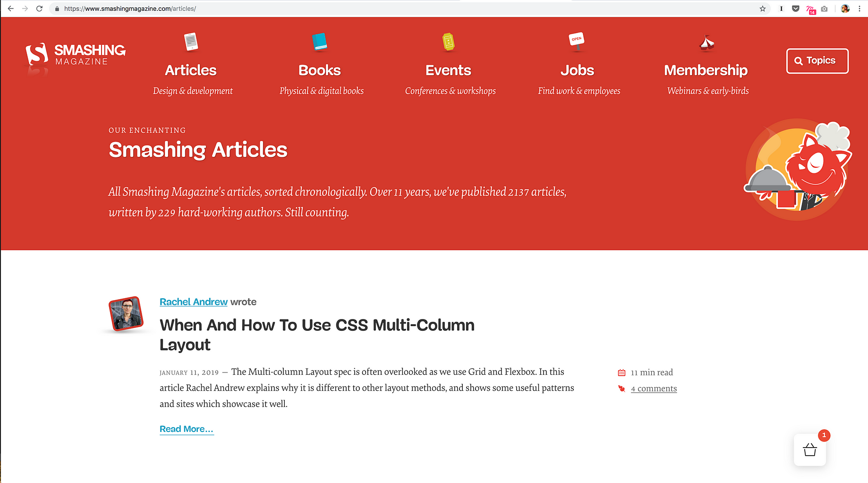Reload the page with refresh icon

[x=40, y=9]
